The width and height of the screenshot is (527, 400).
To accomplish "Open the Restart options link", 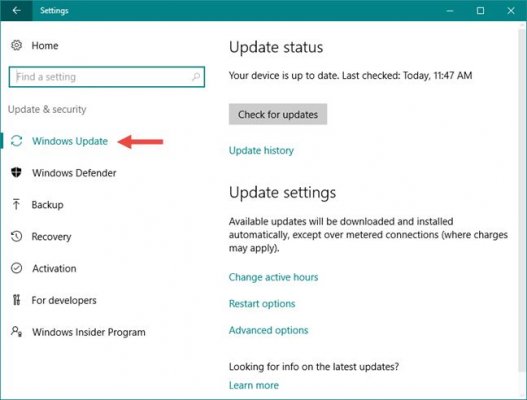I will [x=262, y=304].
